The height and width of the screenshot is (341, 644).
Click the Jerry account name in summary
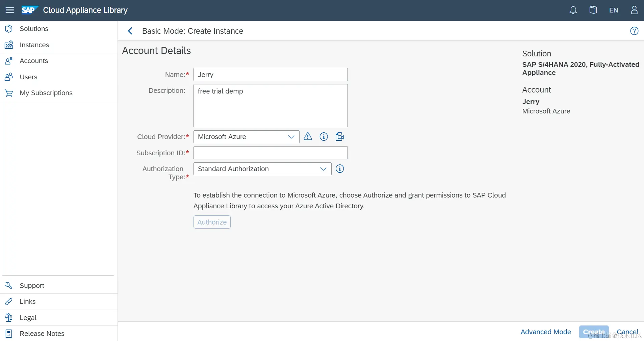(x=531, y=102)
